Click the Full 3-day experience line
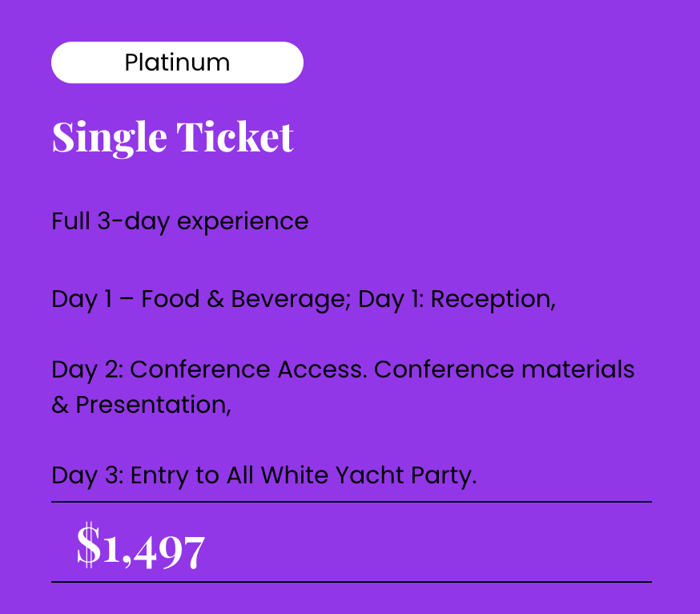 180,222
